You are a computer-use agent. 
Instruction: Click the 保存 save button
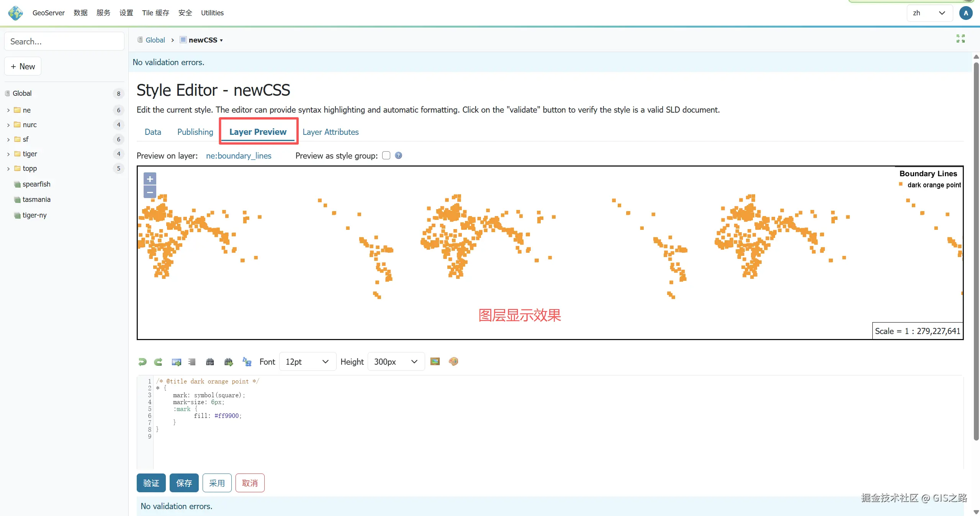tap(184, 483)
